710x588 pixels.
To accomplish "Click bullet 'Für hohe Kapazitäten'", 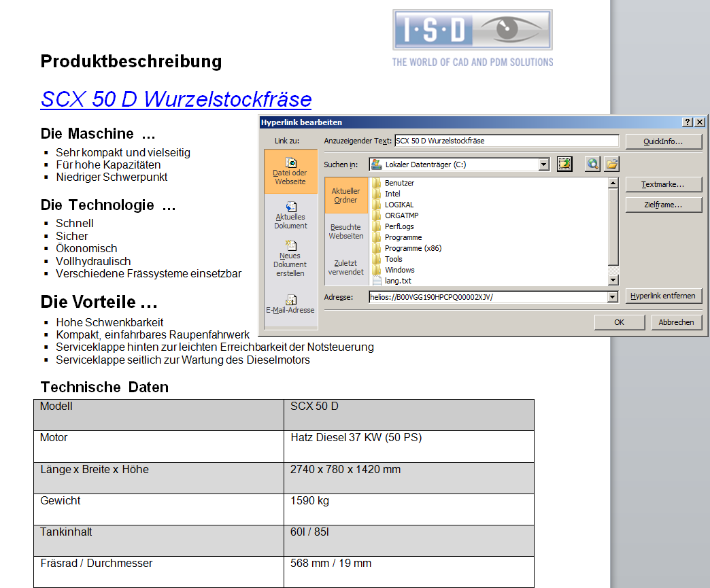I will 108,165.
